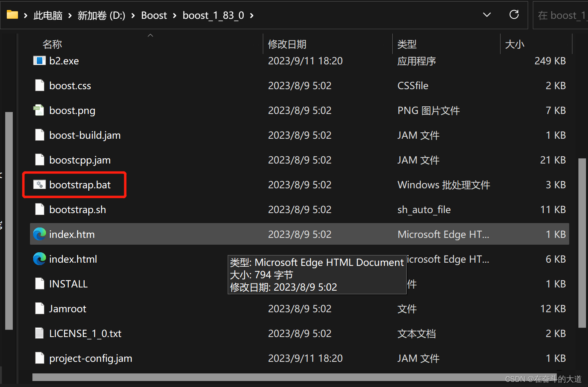This screenshot has height=387, width=588.
Task: Click the folder icon in the address bar
Action: coord(12,15)
